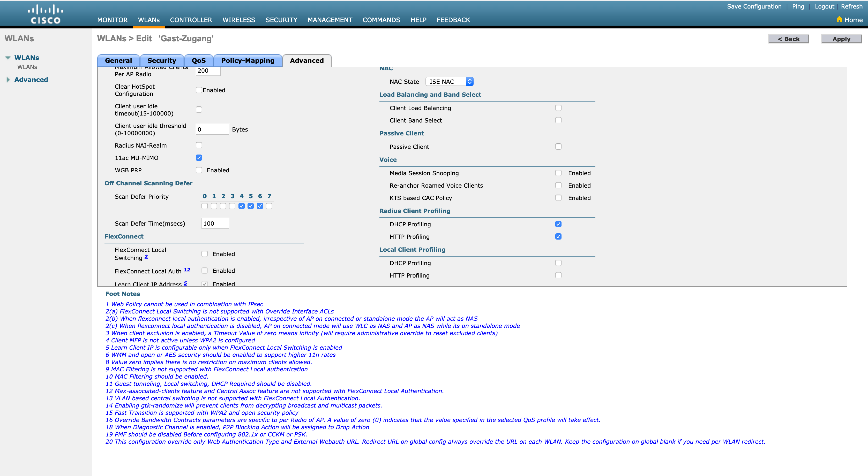This screenshot has height=476, width=868.
Task: Open the SECURITY menu
Action: coord(281,20)
